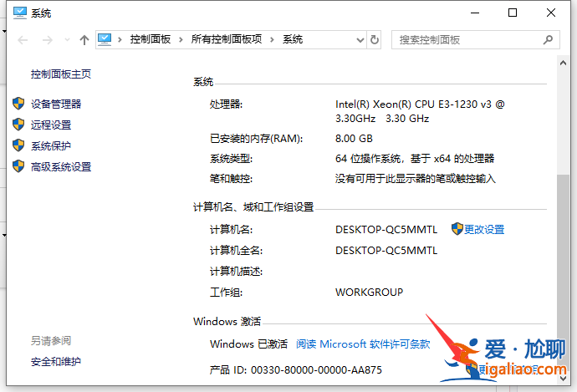Select processor value Intel(R) Xeon(R) text
Viewport: 577px width, 392px height.
click(420, 111)
